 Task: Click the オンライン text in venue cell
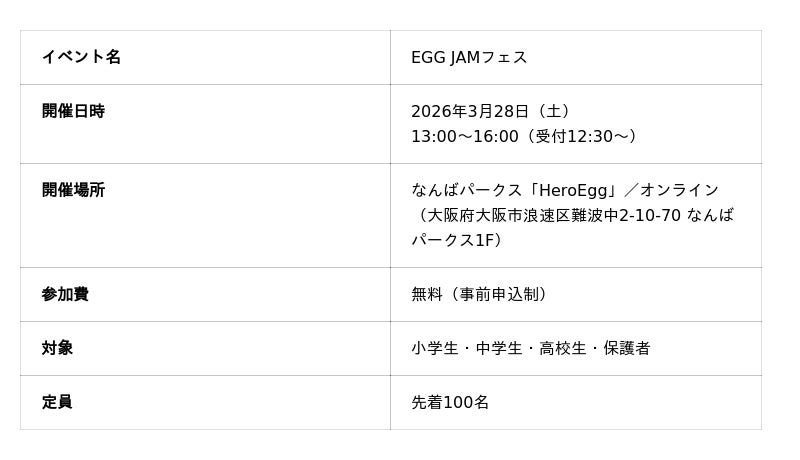point(679,190)
